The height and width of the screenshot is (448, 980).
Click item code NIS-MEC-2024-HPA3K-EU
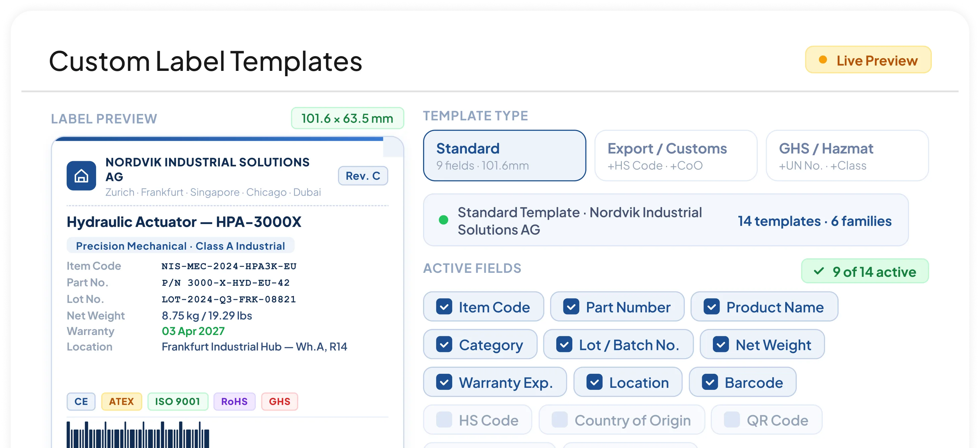tap(229, 266)
